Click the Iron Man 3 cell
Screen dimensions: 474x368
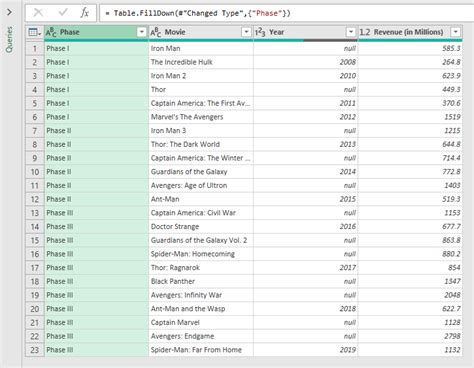201,131
